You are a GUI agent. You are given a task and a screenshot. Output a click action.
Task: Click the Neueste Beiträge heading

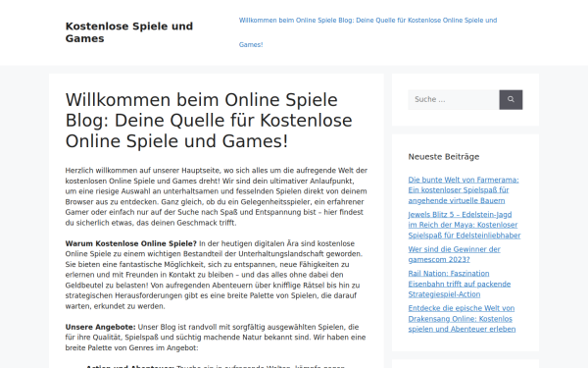click(x=444, y=157)
